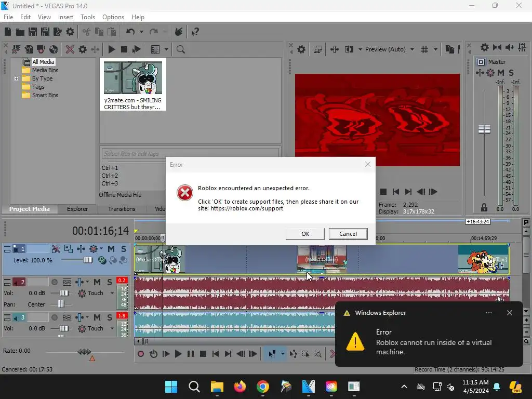Mute audio track 2
The image size is (532, 399).
click(97, 282)
